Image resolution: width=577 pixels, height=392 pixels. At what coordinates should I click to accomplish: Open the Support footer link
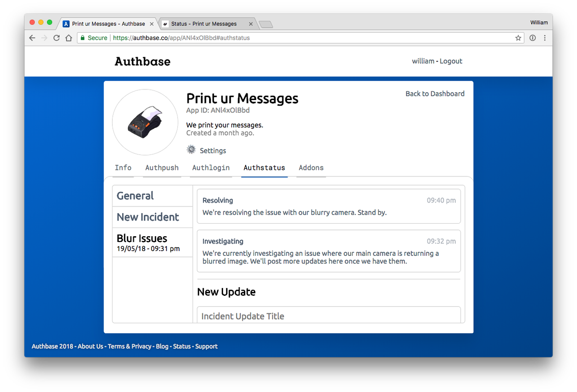point(206,346)
